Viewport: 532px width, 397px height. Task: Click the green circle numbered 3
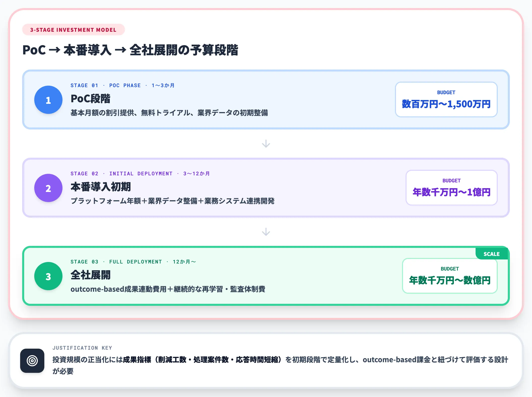pos(48,276)
